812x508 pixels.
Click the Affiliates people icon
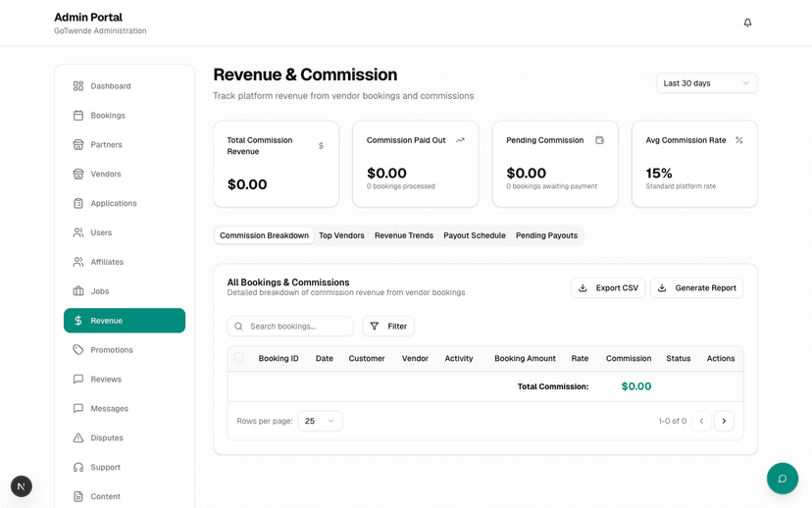pyautogui.click(x=78, y=262)
